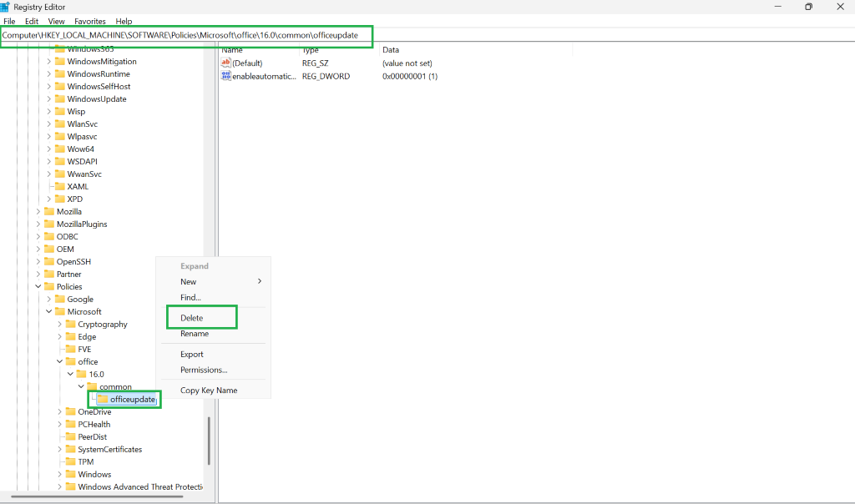
Task: Click the Cryptography folder icon
Action: click(70, 325)
